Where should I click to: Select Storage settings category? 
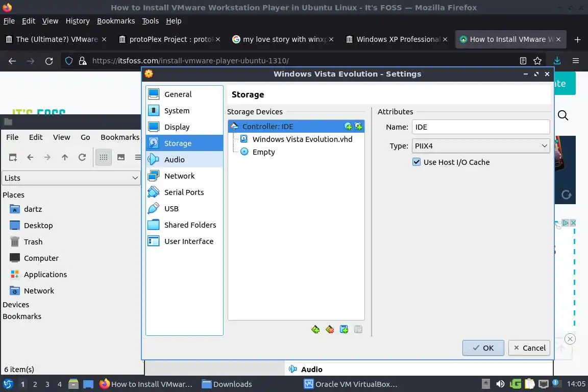point(184,143)
